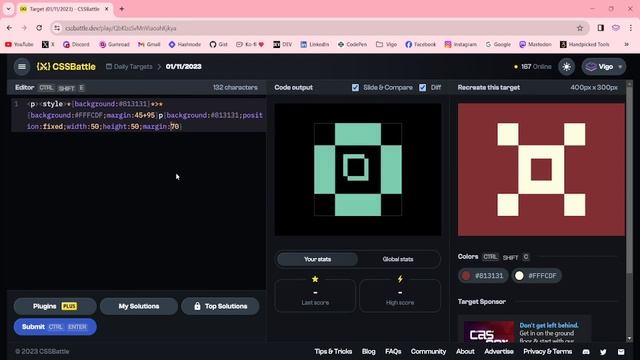Viewport: 640px width, 360px height.
Task: Copy color #FFFCDF swatch
Action: point(536,276)
